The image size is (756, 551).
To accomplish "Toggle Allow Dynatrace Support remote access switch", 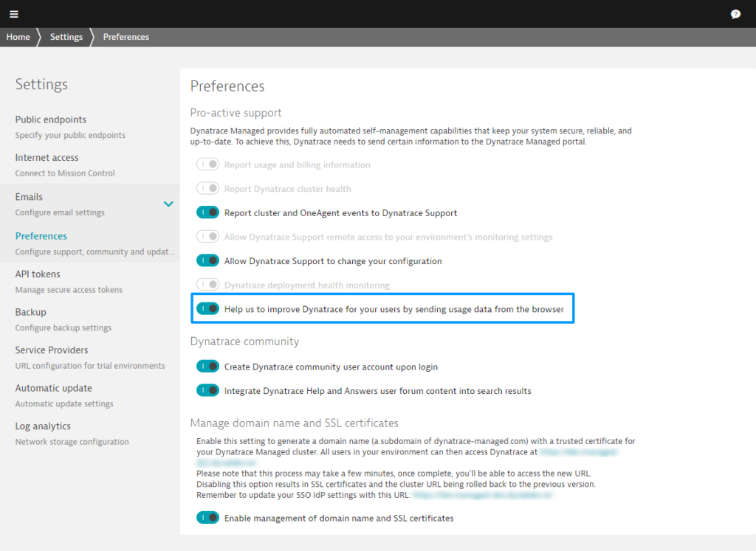I will tap(207, 237).
